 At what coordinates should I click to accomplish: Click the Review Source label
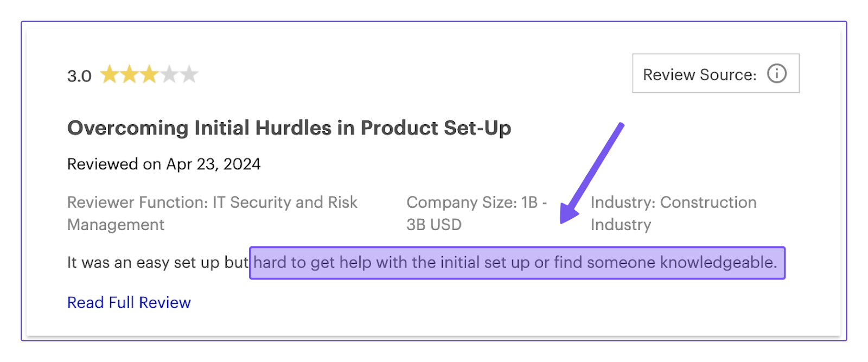point(699,74)
